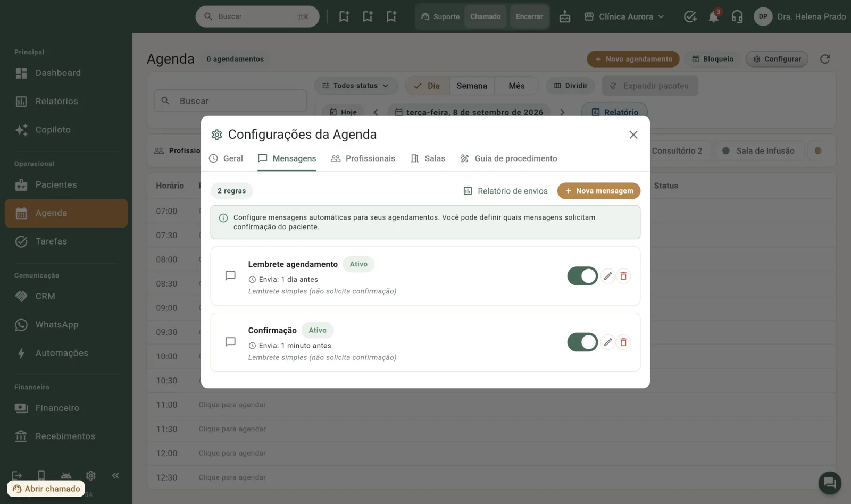Click the logout icon in sidebar footer

(x=17, y=475)
